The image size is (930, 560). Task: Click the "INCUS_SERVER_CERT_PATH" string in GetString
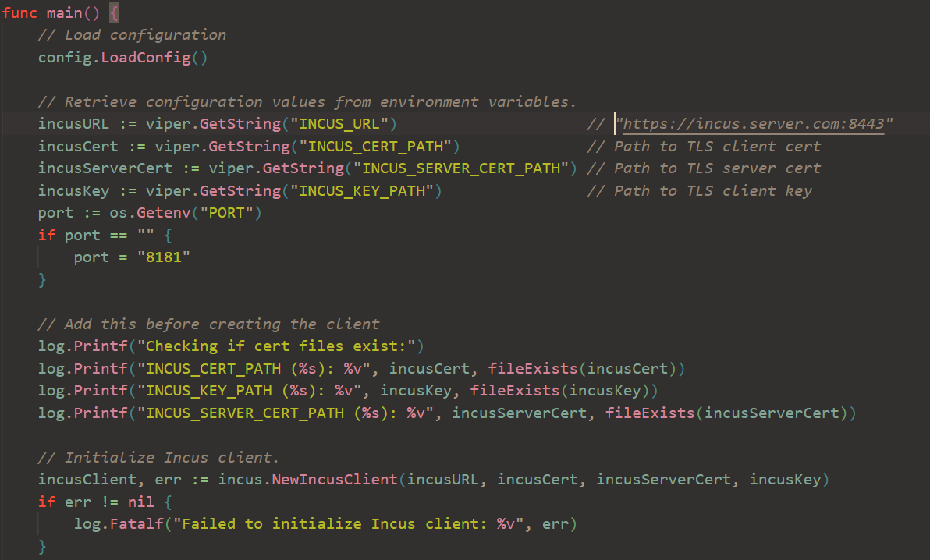coord(461,168)
